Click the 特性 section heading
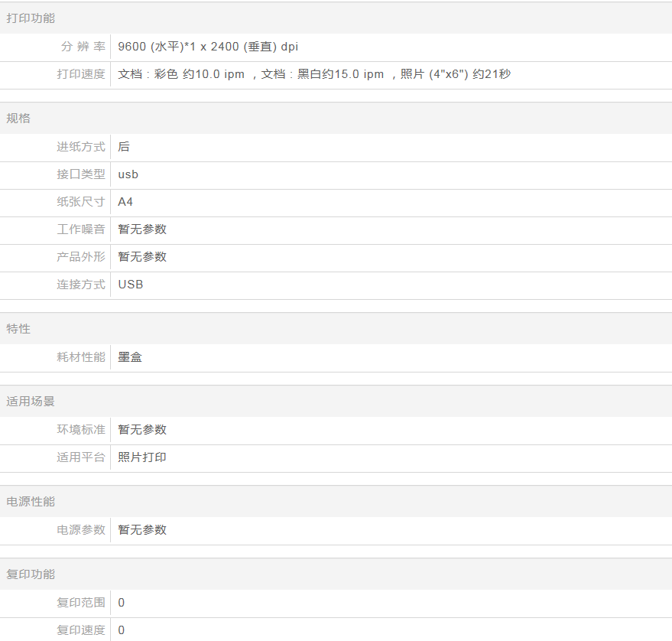The width and height of the screenshot is (672, 641). tap(18, 329)
